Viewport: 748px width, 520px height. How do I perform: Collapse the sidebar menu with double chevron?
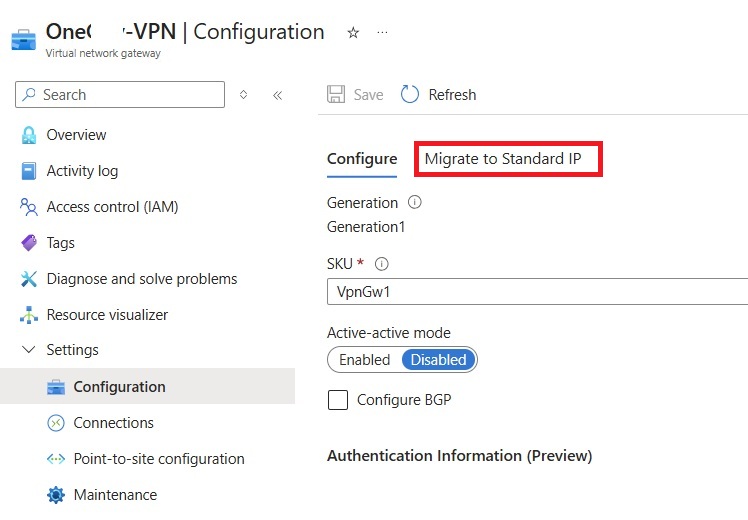[x=277, y=95]
